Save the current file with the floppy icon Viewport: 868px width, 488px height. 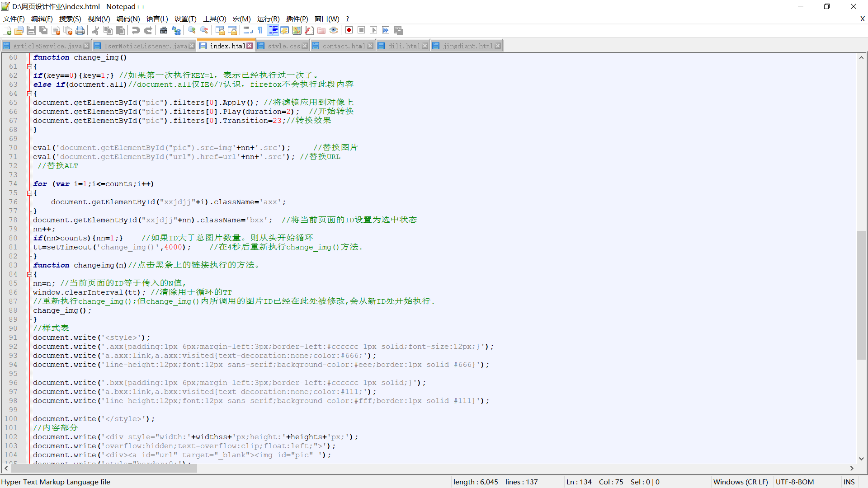(x=31, y=30)
